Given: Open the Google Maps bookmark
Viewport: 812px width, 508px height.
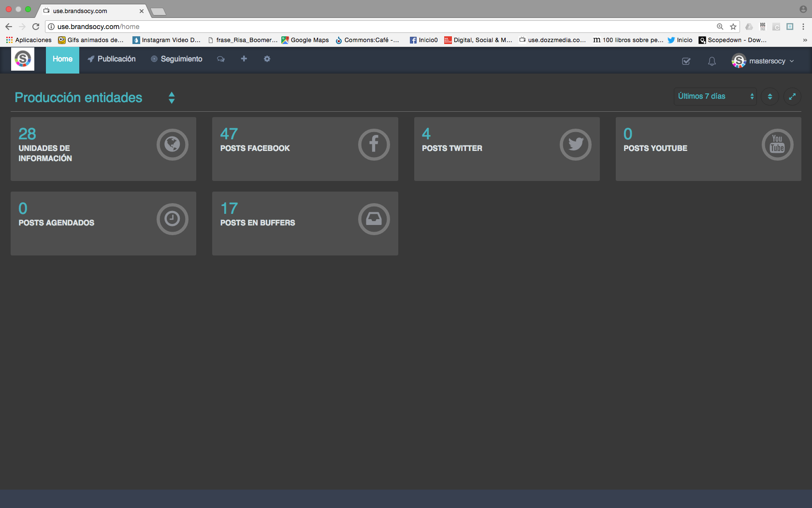Looking at the screenshot, I should (x=305, y=40).
